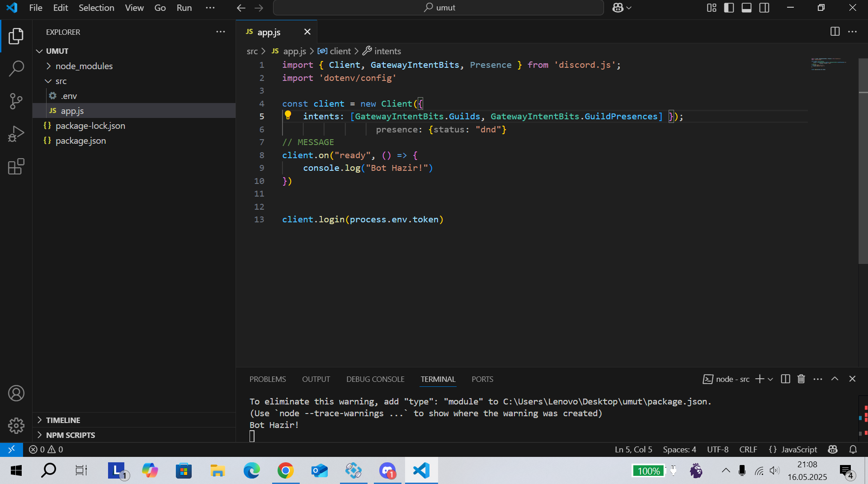Expand the TIMELINE section
Screen dimensions: 868x484
tap(134, 420)
